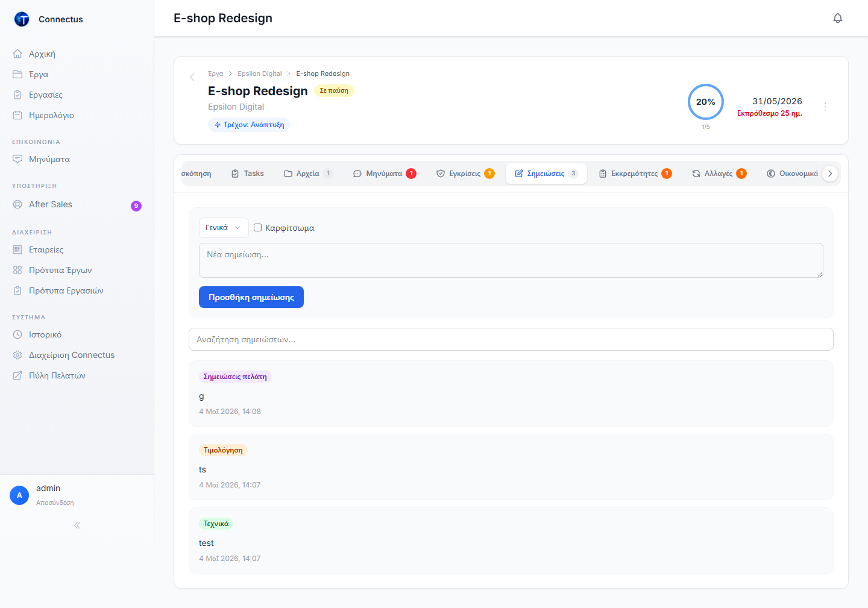Click the Έργα breadcrumb link
Viewport: 868px width, 608px height.
215,74
